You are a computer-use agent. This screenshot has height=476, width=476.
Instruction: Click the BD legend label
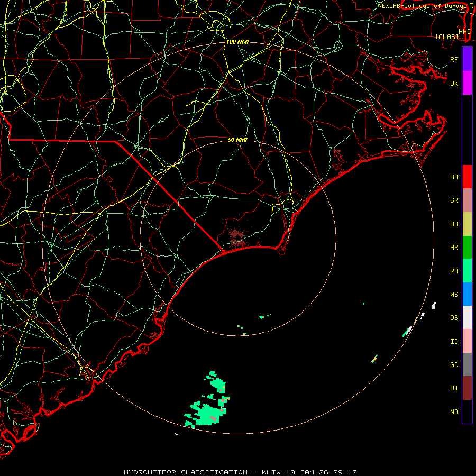(x=454, y=224)
